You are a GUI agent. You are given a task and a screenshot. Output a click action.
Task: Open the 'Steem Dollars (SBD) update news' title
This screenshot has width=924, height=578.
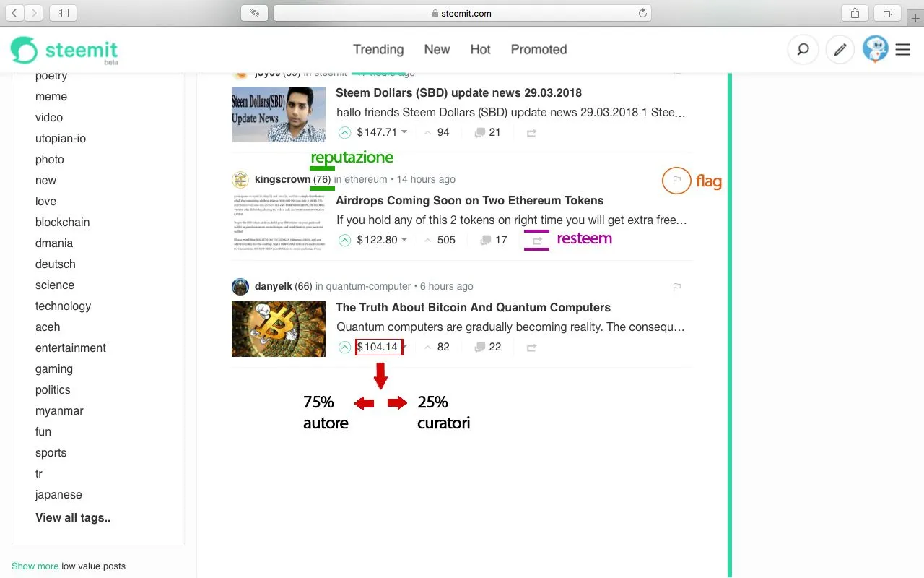(x=458, y=92)
